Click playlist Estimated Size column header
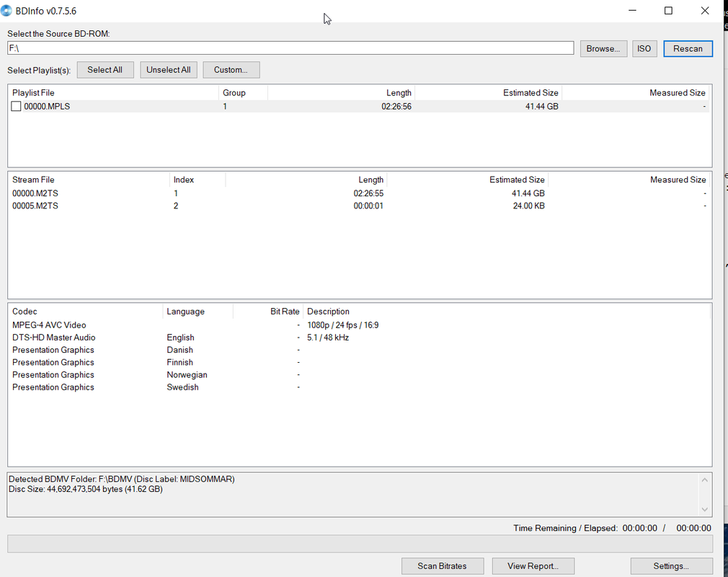The height and width of the screenshot is (577, 728). tap(488, 93)
